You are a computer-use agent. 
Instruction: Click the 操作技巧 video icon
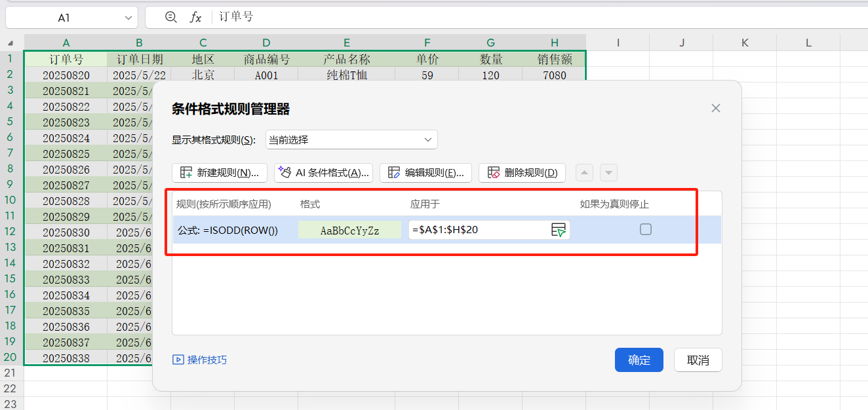click(x=178, y=360)
